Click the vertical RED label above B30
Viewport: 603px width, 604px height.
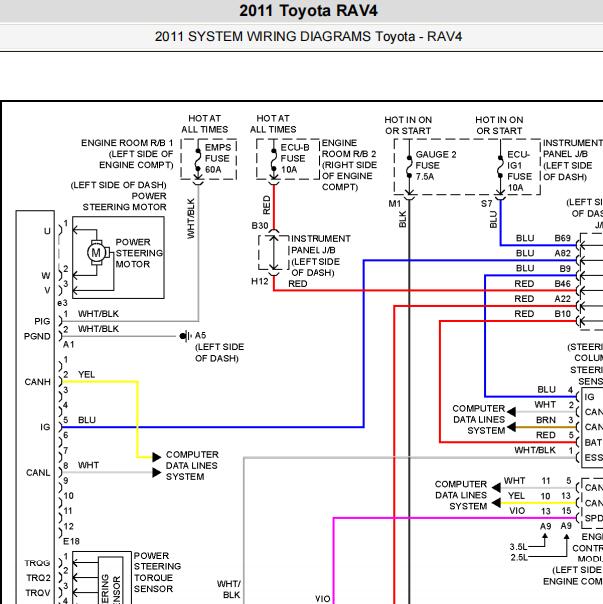pos(267,205)
